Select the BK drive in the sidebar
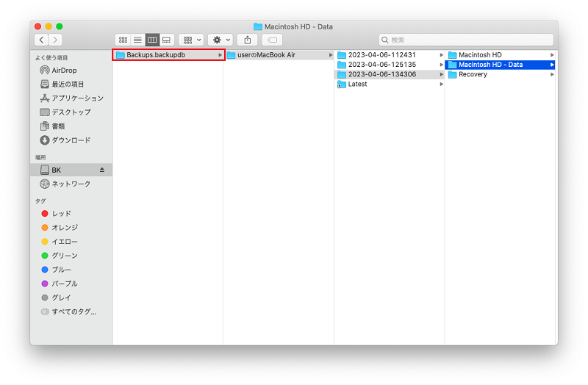This screenshot has height=385, width=588. click(71, 170)
